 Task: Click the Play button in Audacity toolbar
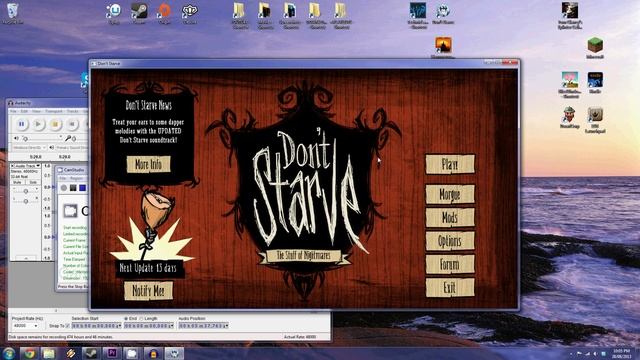click(38, 124)
